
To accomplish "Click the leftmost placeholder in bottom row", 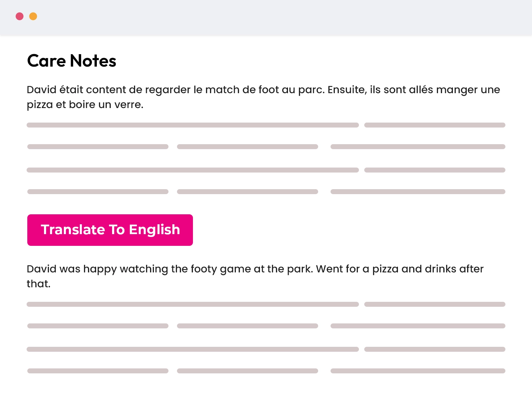I will (98, 371).
